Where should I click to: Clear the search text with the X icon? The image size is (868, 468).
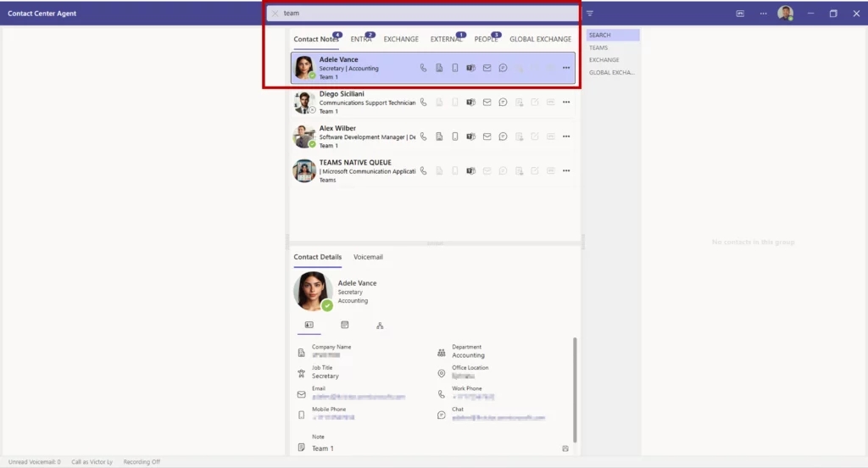tap(275, 14)
